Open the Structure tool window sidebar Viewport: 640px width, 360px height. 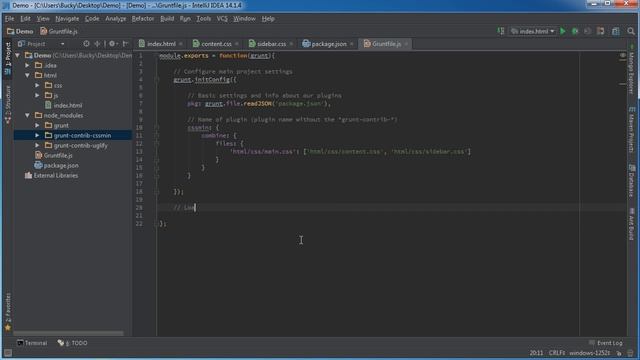(8, 104)
